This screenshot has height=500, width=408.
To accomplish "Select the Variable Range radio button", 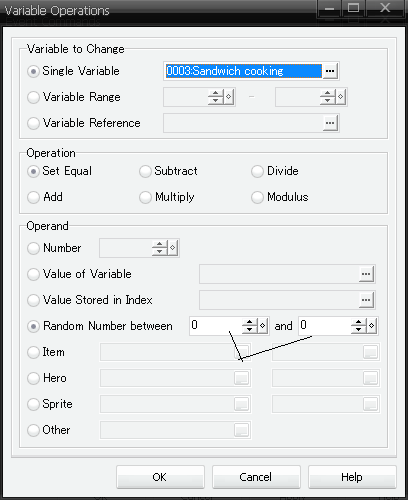I will [33, 97].
